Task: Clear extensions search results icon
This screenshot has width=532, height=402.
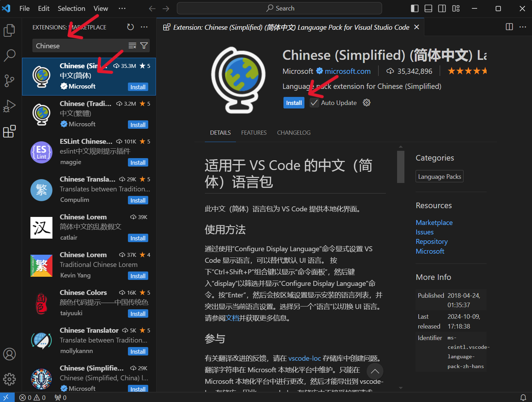Action: click(x=132, y=45)
